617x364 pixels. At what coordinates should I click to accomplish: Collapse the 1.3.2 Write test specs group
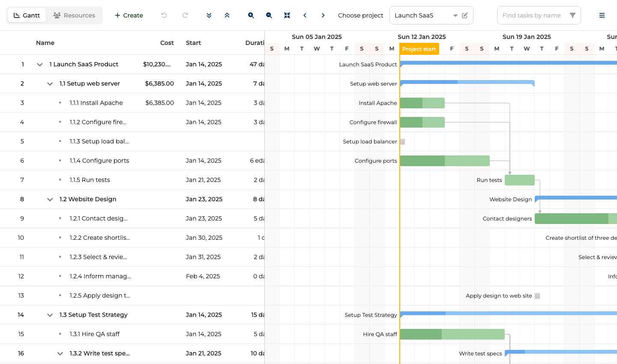tap(60, 354)
